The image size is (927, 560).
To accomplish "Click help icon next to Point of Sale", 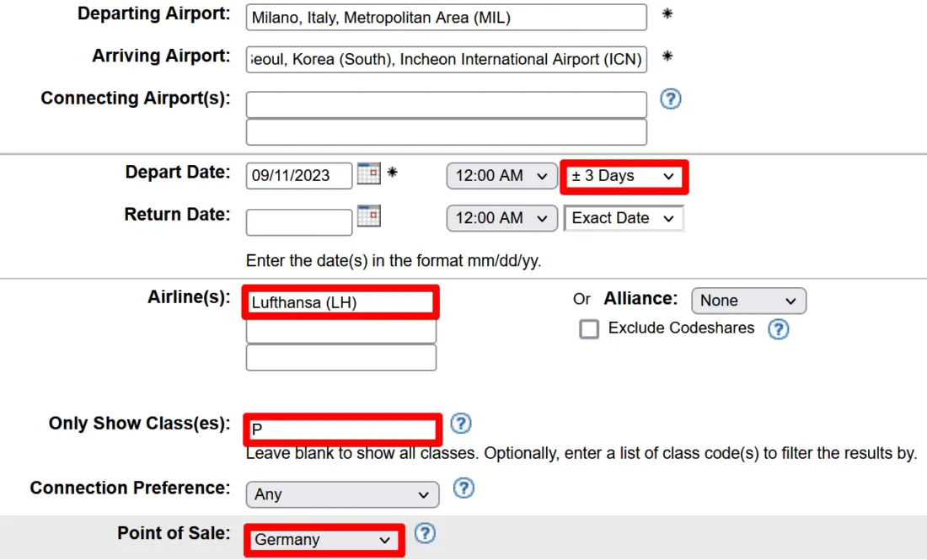I will [426, 533].
